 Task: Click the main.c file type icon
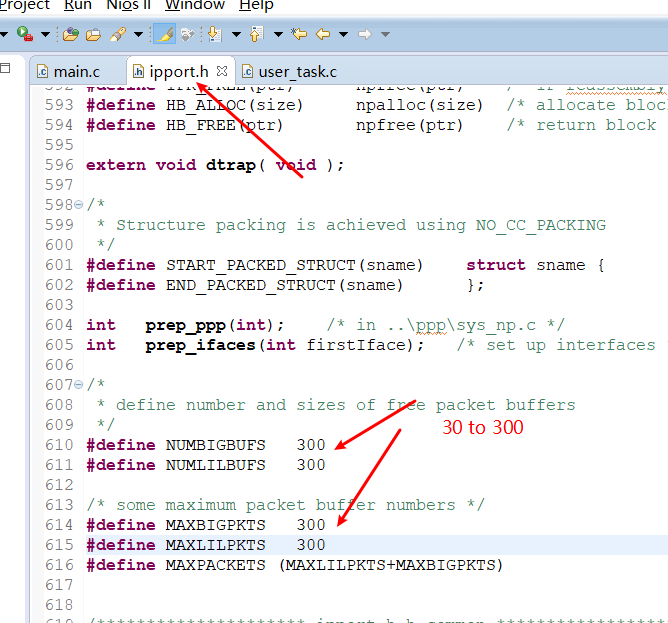coord(43,71)
